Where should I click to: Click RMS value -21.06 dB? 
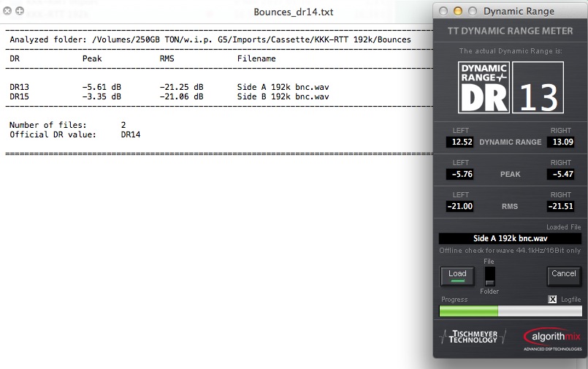[x=181, y=96]
